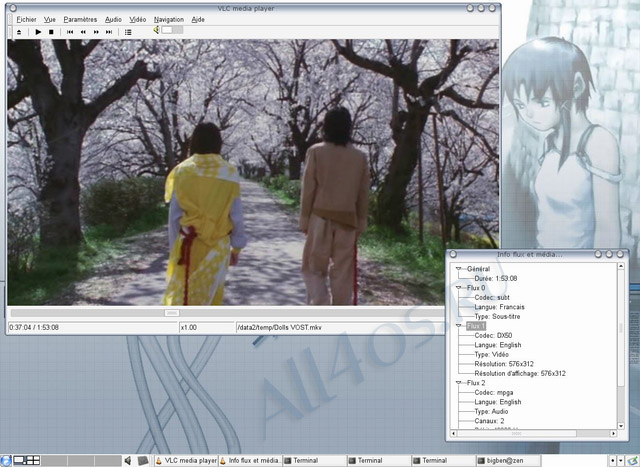Click the eject button in VLC toolbar
640x467 pixels.
click(19, 32)
